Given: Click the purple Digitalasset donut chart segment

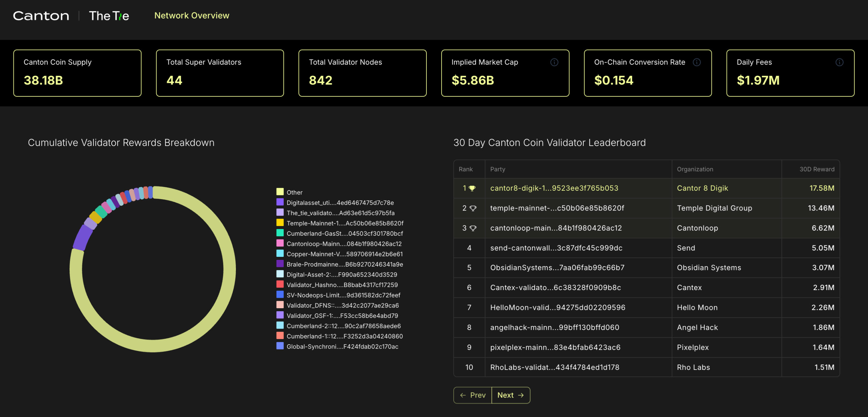Looking at the screenshot, I should pos(82,238).
